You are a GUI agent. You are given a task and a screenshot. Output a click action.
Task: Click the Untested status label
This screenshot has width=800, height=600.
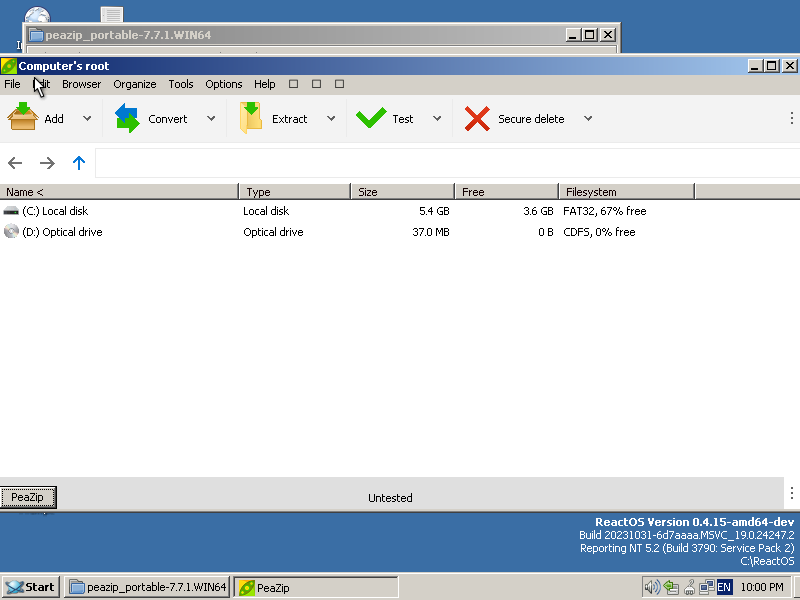click(390, 497)
